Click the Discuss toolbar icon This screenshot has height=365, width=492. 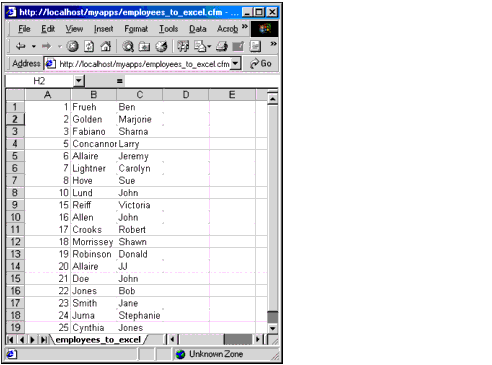255,46
